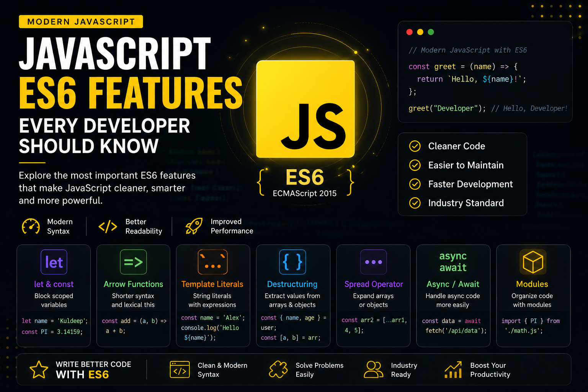Image resolution: width=588 pixels, height=392 pixels.
Task: Click the people icon beside Industry Ready
Action: 373,369
